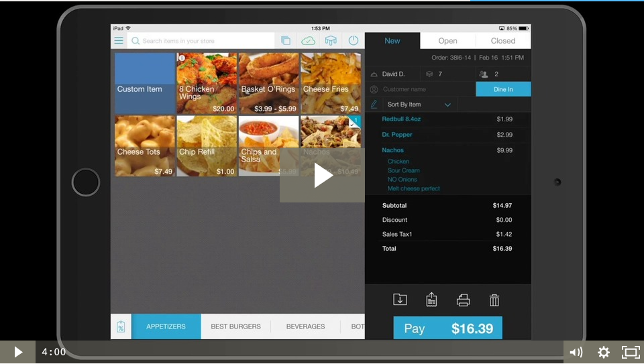
Task: Click the Sales Tax1 row
Action: click(x=447, y=235)
